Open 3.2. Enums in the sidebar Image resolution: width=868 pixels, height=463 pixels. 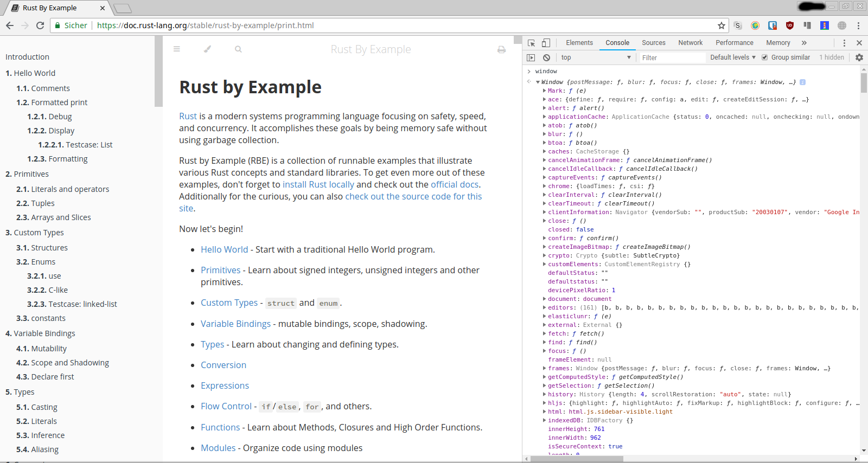36,262
